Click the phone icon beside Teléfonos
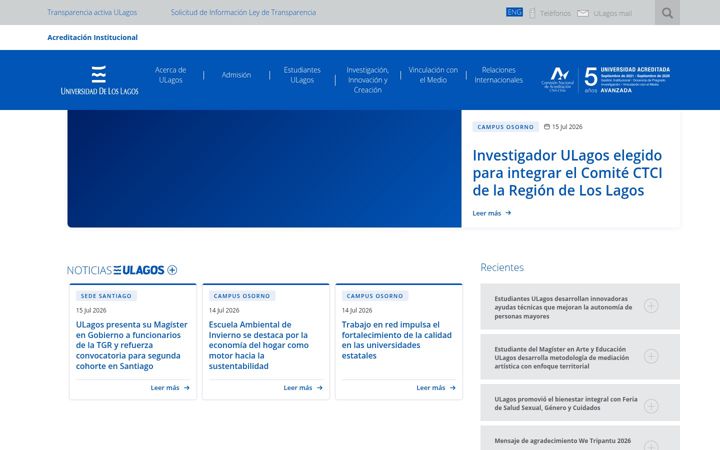This screenshot has width=720, height=450. 532,13
